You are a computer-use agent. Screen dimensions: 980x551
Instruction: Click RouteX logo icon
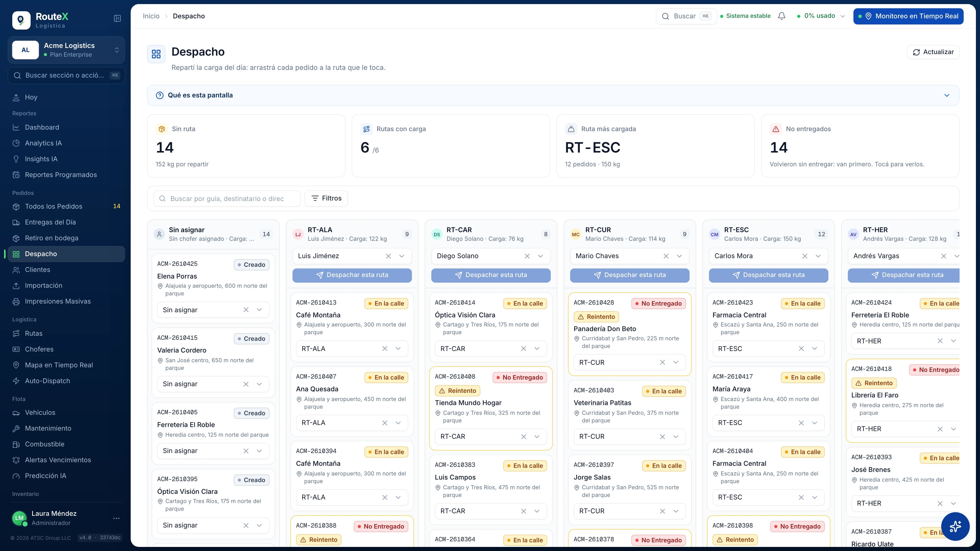pyautogui.click(x=21, y=20)
